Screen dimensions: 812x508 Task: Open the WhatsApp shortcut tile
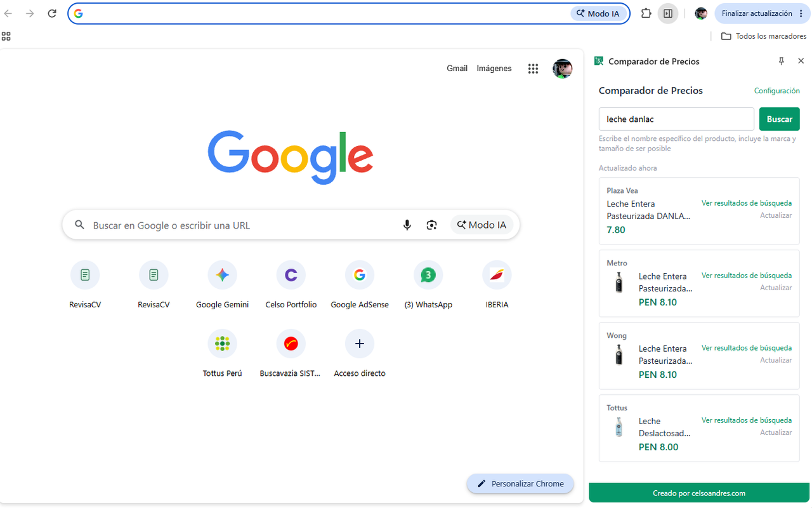click(428, 284)
